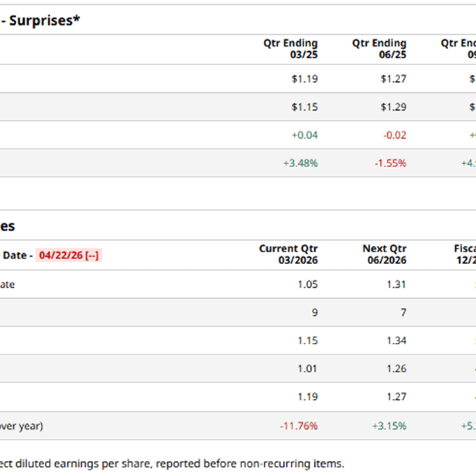Select the 9 count in Current Qtr column
Viewport: 476px width, 476px height.
pos(315,312)
